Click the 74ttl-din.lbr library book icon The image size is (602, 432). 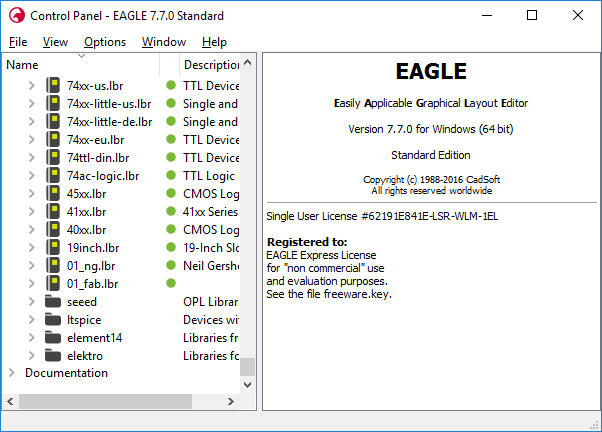pyautogui.click(x=53, y=157)
